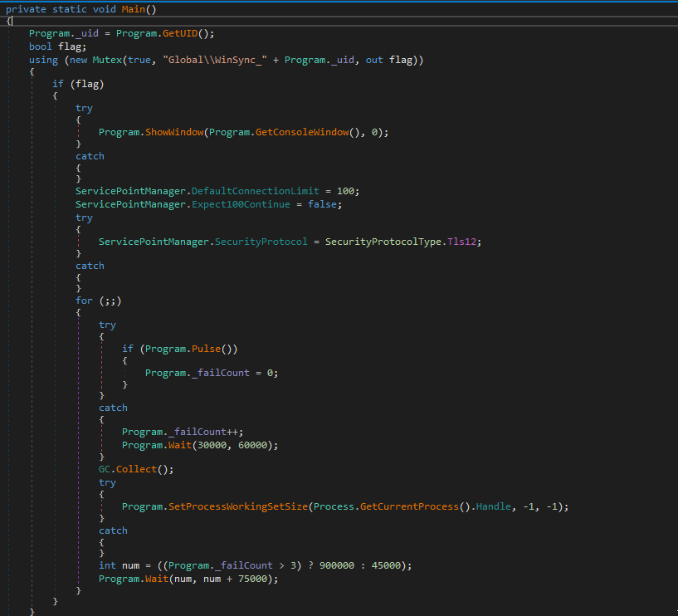Click 'private' keyword in method signature
The width and height of the screenshot is (678, 616).
click(x=26, y=9)
